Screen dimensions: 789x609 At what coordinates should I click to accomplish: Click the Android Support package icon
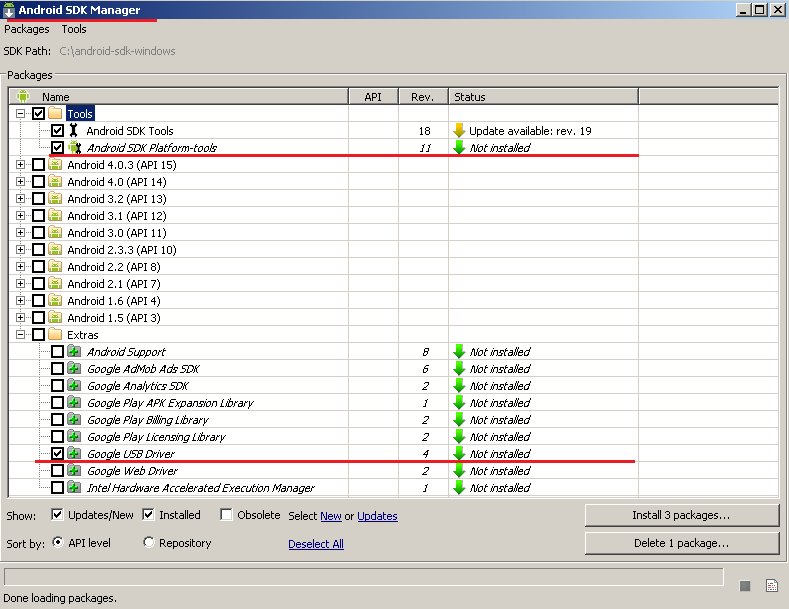[74, 351]
